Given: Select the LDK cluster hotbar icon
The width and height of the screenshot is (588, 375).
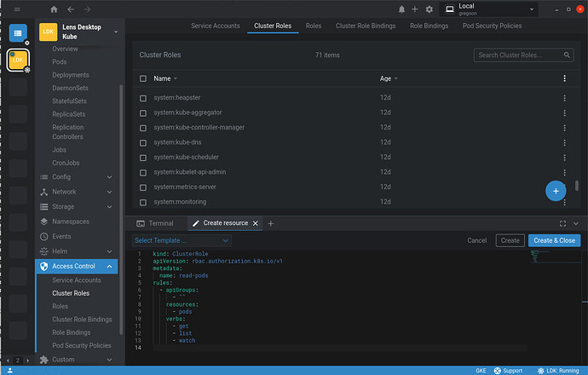Looking at the screenshot, I should (18, 61).
